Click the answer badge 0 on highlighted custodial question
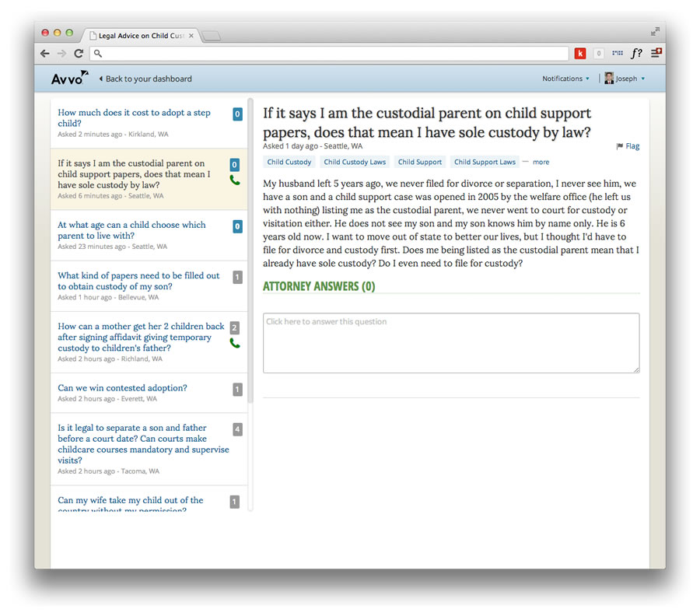This screenshot has width=700, height=616. 234,165
